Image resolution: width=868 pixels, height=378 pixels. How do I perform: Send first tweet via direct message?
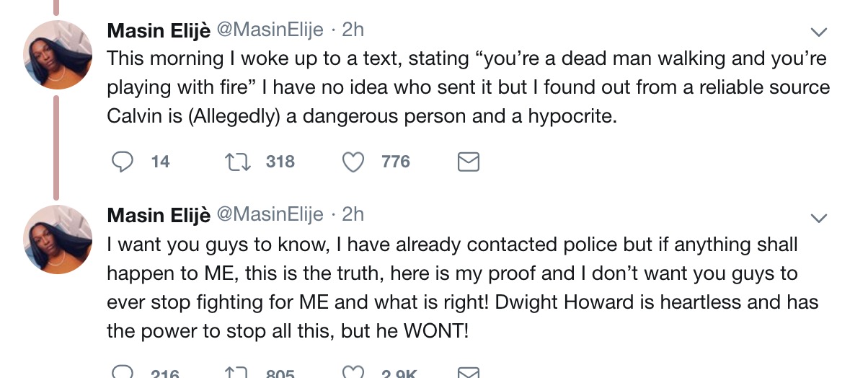click(x=469, y=162)
